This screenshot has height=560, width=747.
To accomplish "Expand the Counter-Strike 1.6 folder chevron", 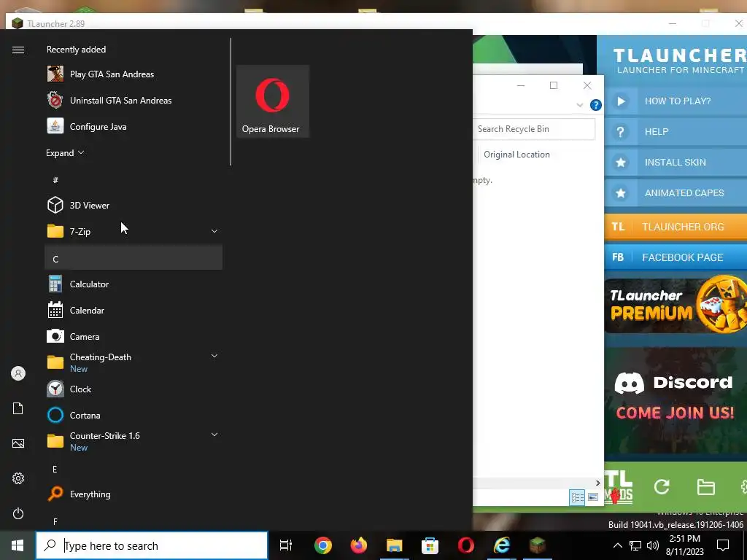I will coord(214,435).
